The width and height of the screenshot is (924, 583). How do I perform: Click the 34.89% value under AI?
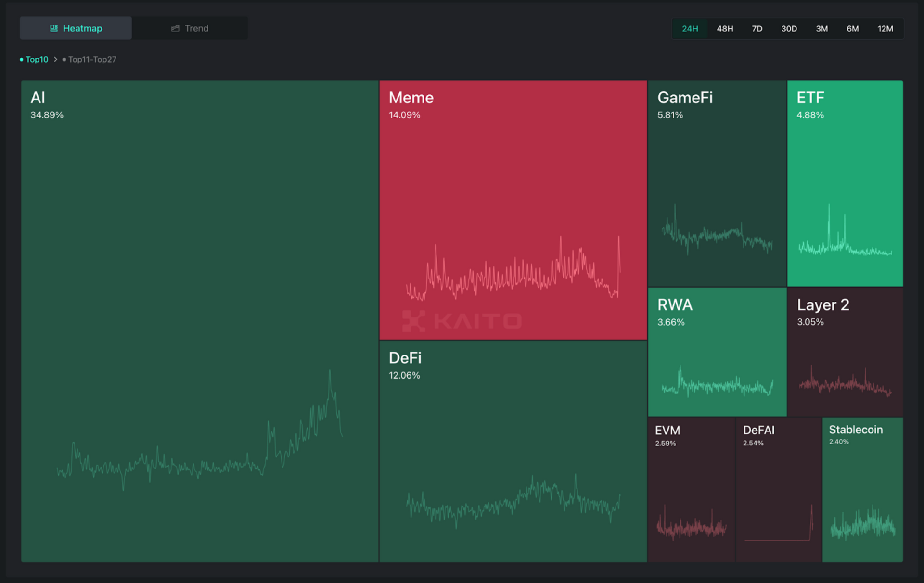click(x=47, y=115)
